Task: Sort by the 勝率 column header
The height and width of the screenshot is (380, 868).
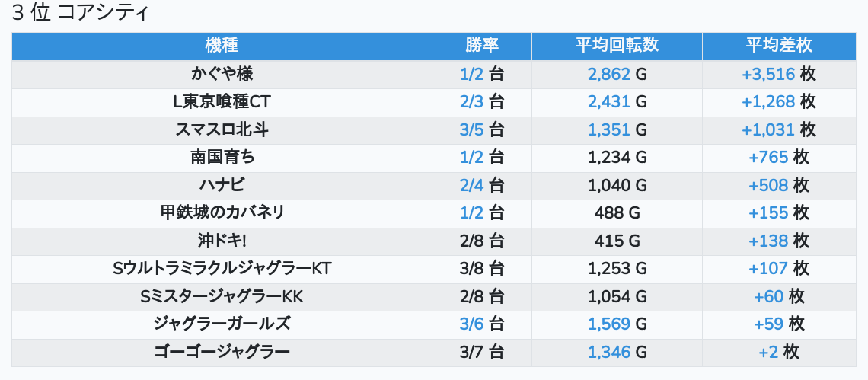Action: coord(481,46)
